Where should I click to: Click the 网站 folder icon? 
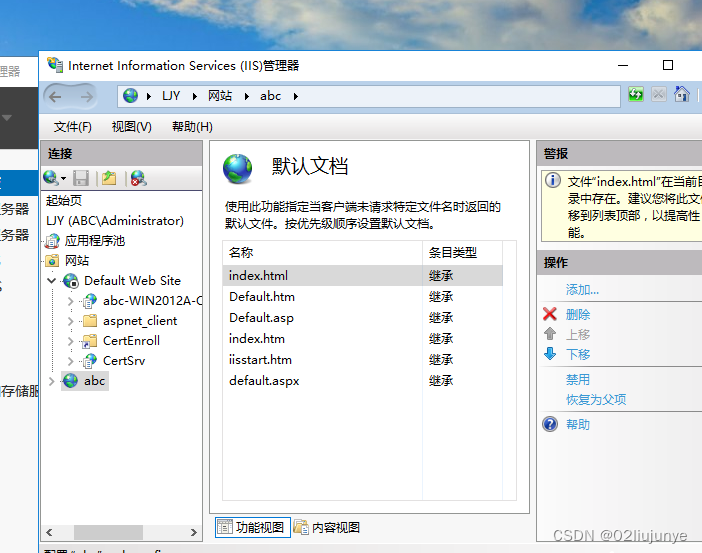pos(52,261)
